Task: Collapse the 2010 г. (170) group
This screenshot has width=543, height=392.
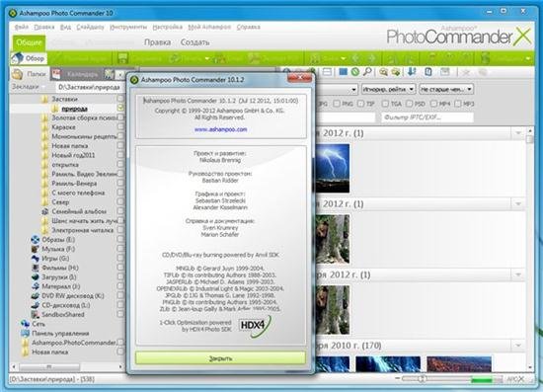Action: point(518,346)
